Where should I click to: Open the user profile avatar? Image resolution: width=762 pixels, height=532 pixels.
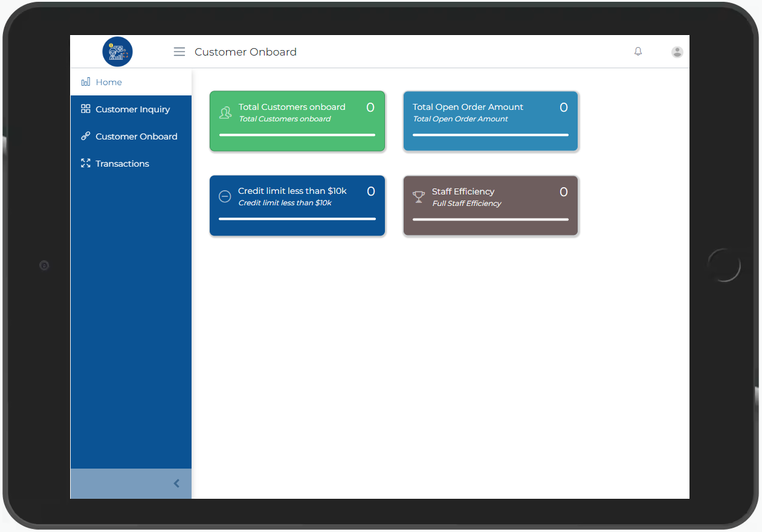click(x=677, y=52)
